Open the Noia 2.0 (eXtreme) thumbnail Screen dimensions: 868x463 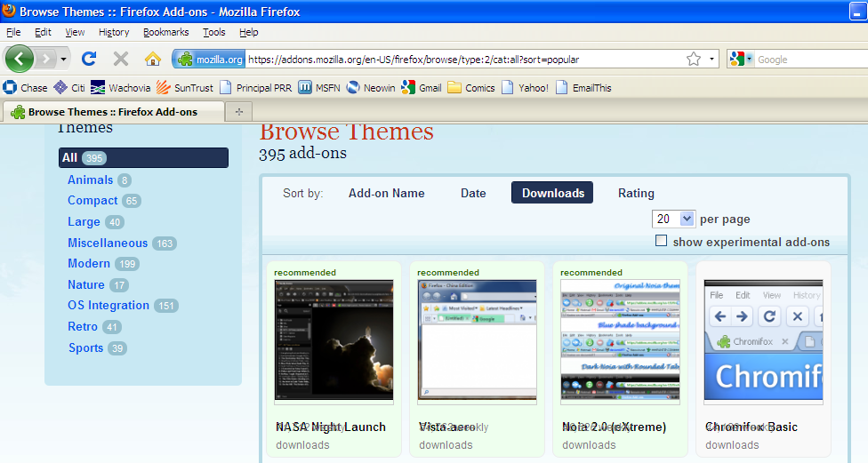pyautogui.click(x=620, y=340)
